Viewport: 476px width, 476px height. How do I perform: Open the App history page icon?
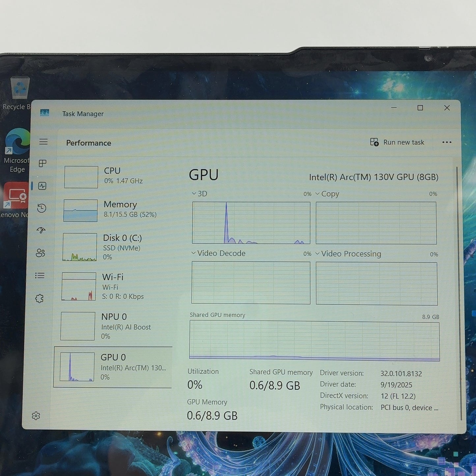coord(42,208)
